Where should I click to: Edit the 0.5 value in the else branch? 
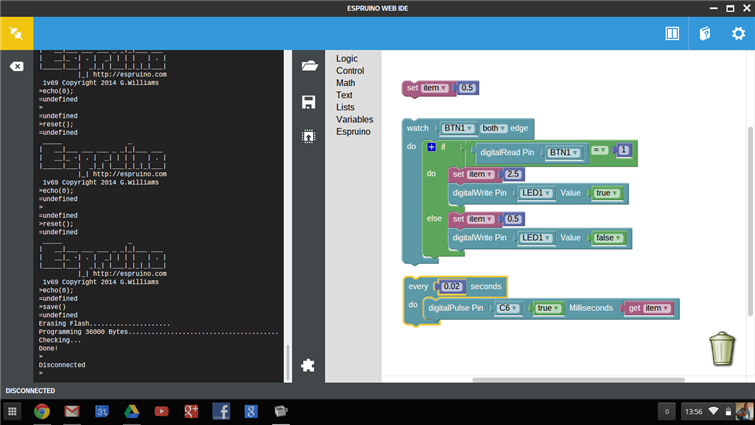pos(513,219)
